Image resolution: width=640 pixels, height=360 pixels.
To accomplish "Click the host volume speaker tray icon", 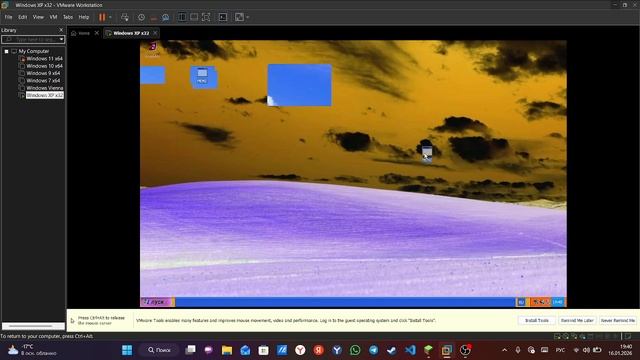I will tap(586, 350).
